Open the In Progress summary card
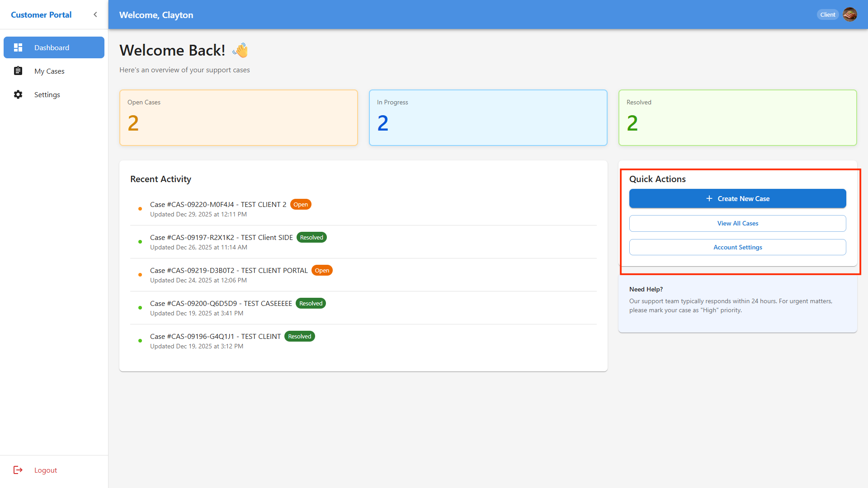The height and width of the screenshot is (488, 868). click(x=488, y=117)
